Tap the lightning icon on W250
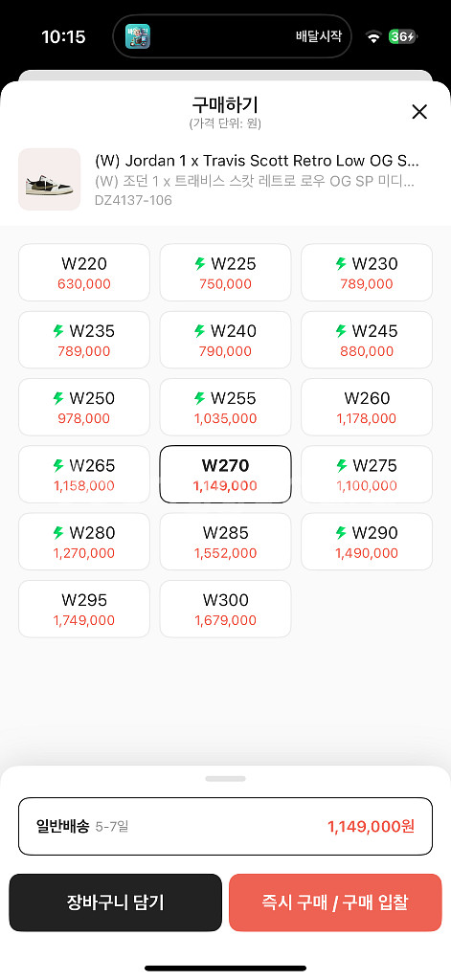 coord(58,398)
